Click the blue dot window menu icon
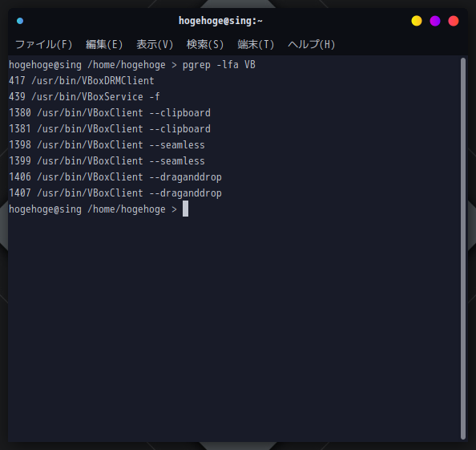Image resolution: width=476 pixels, height=450 pixels. [x=20, y=21]
